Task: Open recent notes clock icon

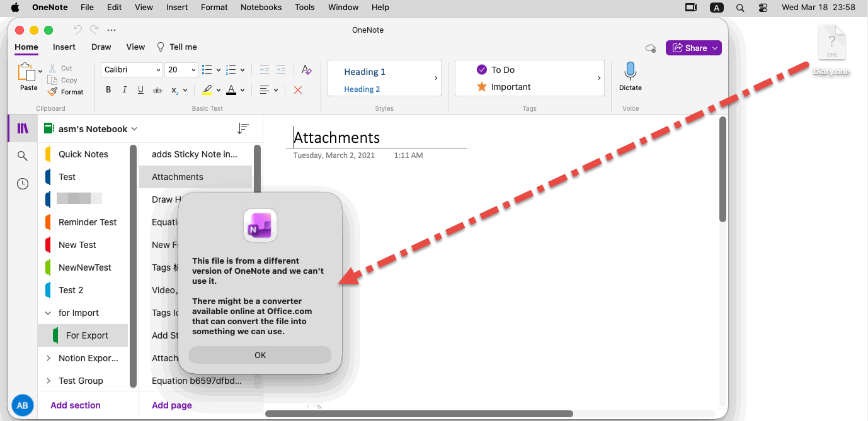Action: tap(23, 184)
